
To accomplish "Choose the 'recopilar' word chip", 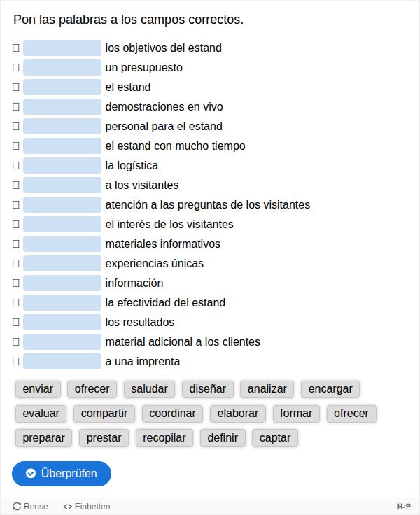I will coord(164,438).
